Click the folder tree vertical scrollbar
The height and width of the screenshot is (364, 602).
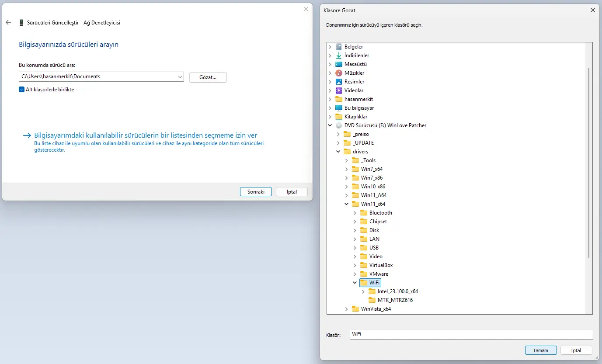point(589,163)
